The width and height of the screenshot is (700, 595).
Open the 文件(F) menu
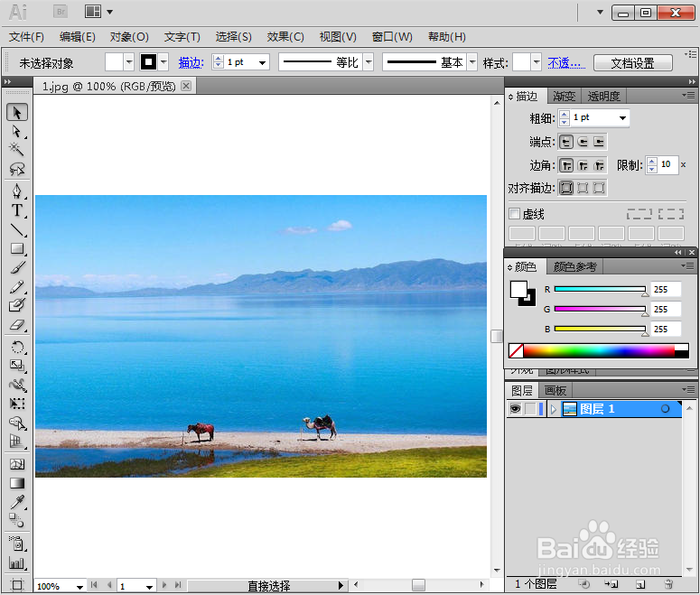tap(26, 37)
